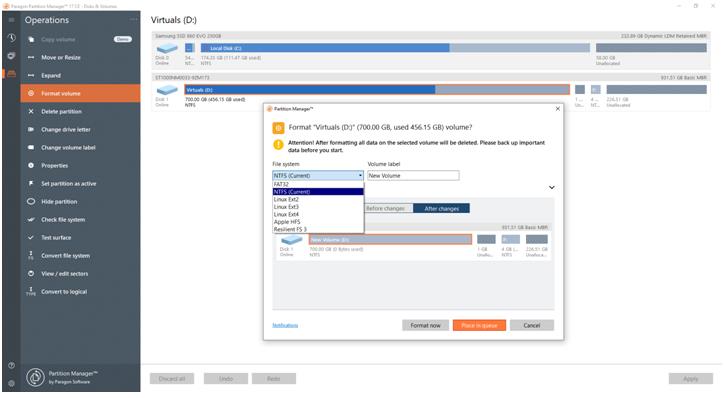The height and width of the screenshot is (398, 724).
Task: Click the Move or Resize icon
Action: click(31, 58)
